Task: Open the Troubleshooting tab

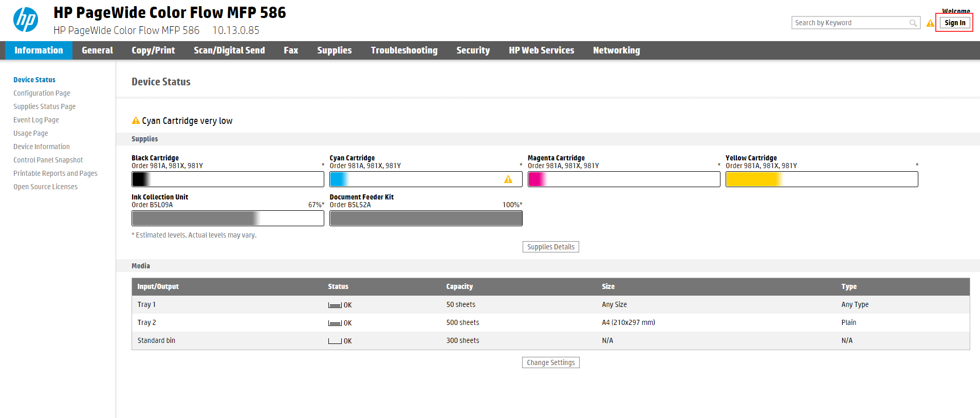Action: [404, 50]
